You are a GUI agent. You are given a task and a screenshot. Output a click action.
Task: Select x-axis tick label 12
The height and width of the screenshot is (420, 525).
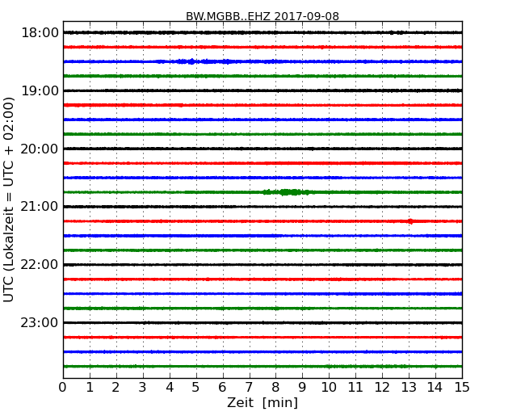coord(382,387)
